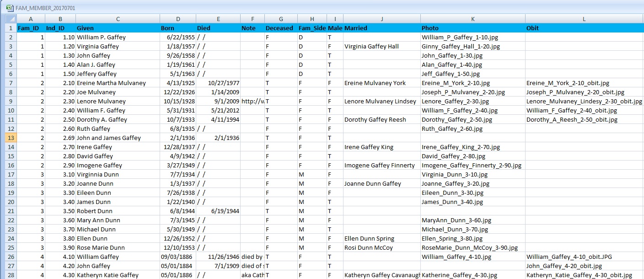
Task: Select the Imogene Gaffey Finnerty married cell
Action: pos(382,165)
